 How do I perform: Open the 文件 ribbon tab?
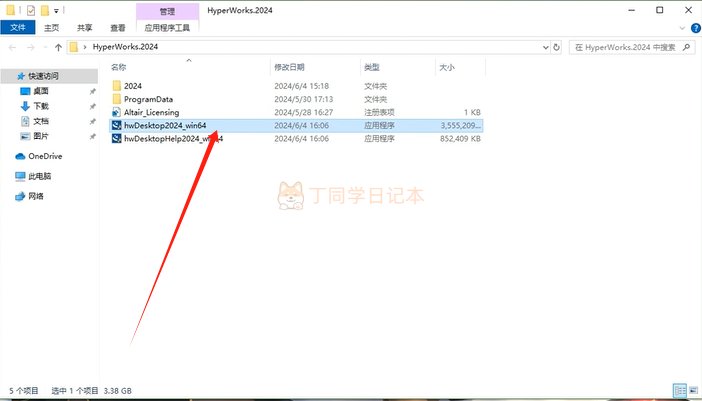point(17,28)
